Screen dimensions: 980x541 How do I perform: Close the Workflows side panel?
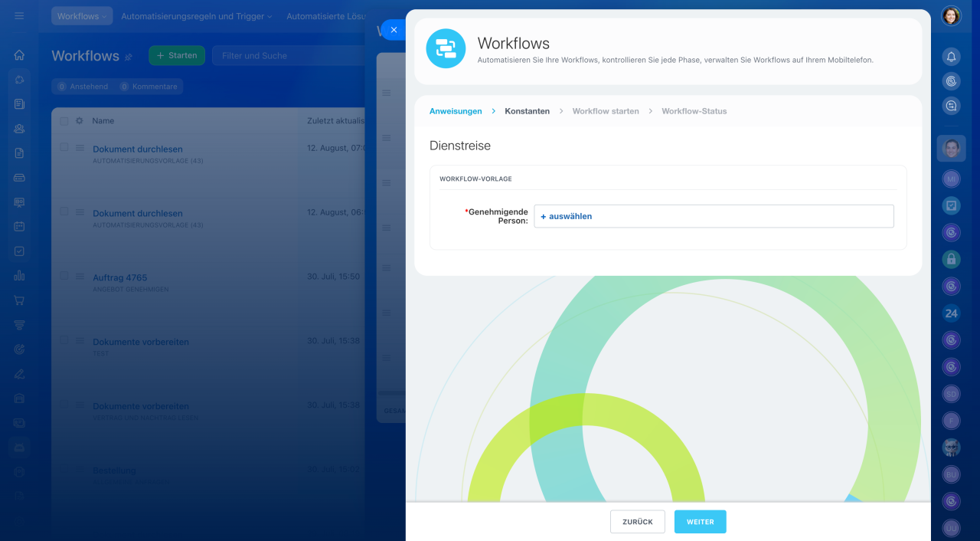tap(394, 30)
